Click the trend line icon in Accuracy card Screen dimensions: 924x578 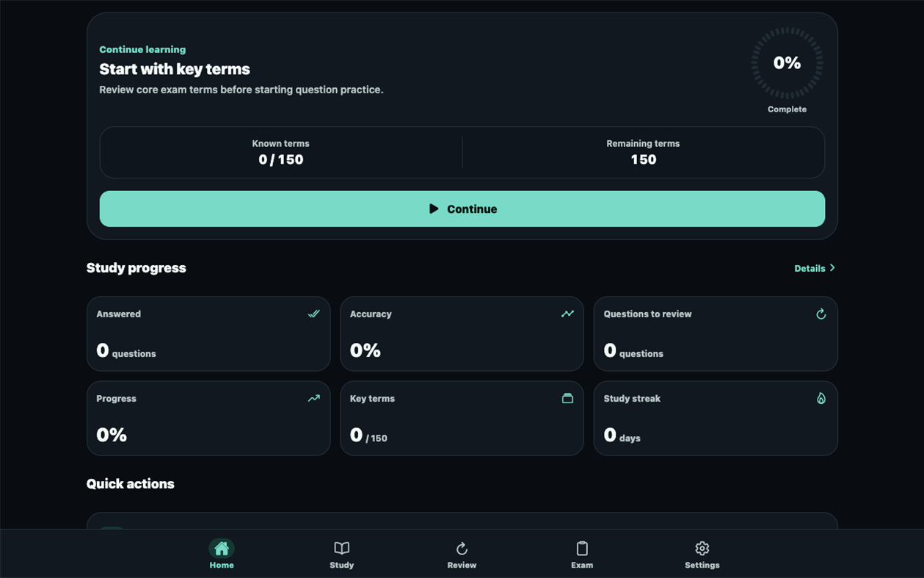(x=567, y=314)
